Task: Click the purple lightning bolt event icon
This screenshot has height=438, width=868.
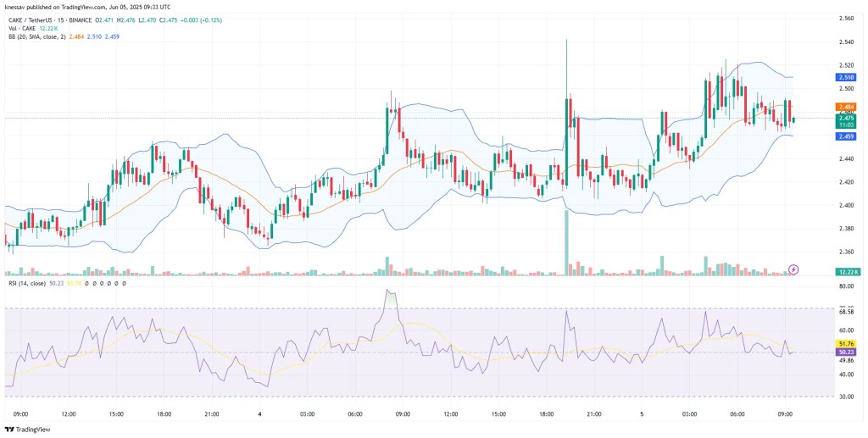Action: coord(793,269)
